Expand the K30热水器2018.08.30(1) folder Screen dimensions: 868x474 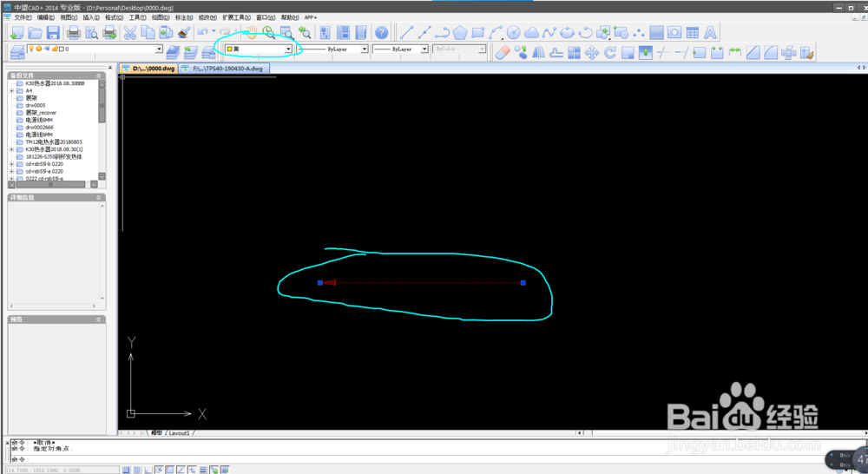11,149
